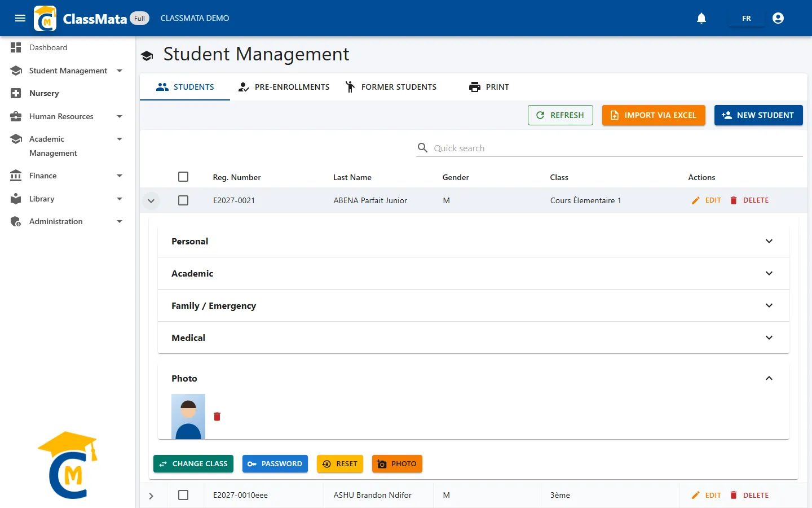Click the Reset button
This screenshot has width=812, height=508.
340,464
